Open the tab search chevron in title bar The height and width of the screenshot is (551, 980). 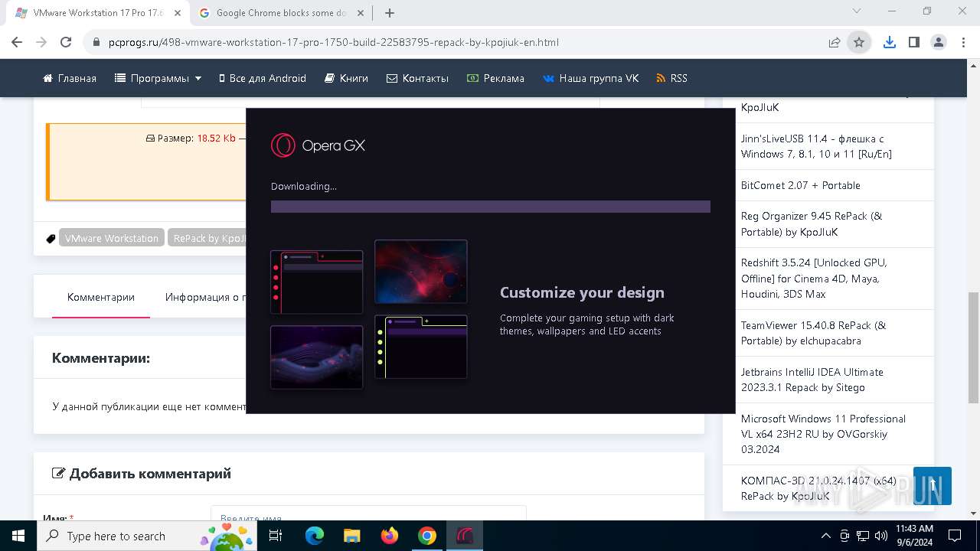pos(857,11)
